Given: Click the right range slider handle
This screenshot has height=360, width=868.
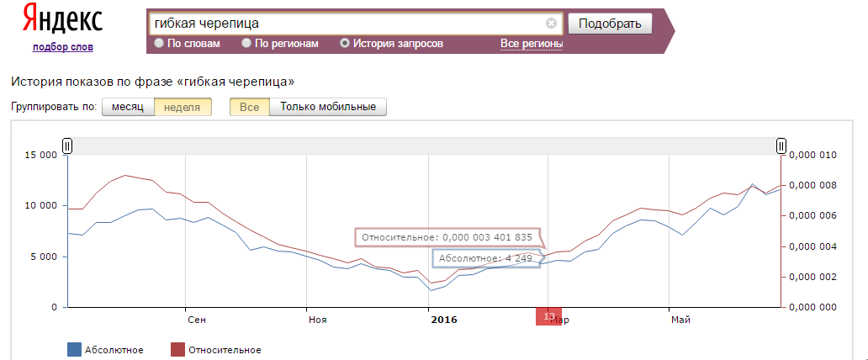Looking at the screenshot, I should [781, 146].
